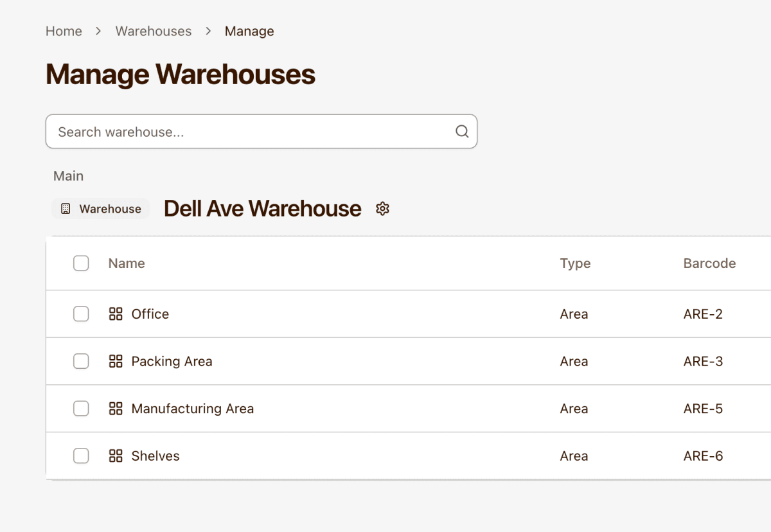Open the Shelves entry

pos(155,456)
